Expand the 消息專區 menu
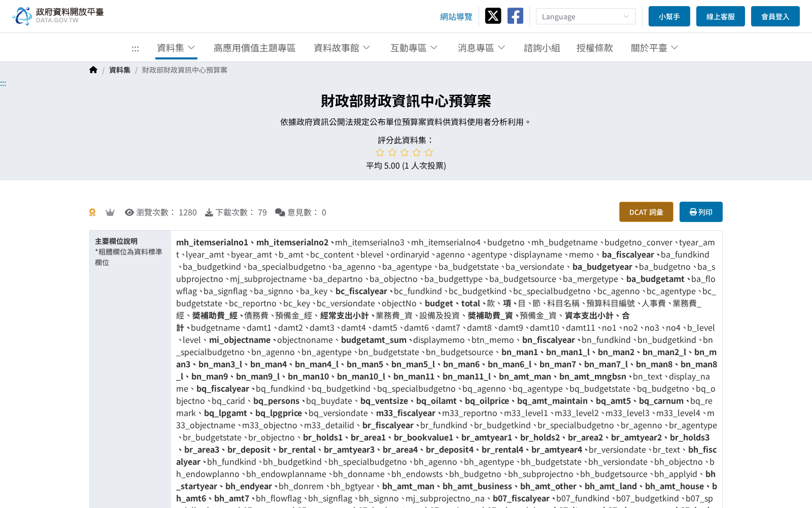 (x=482, y=48)
